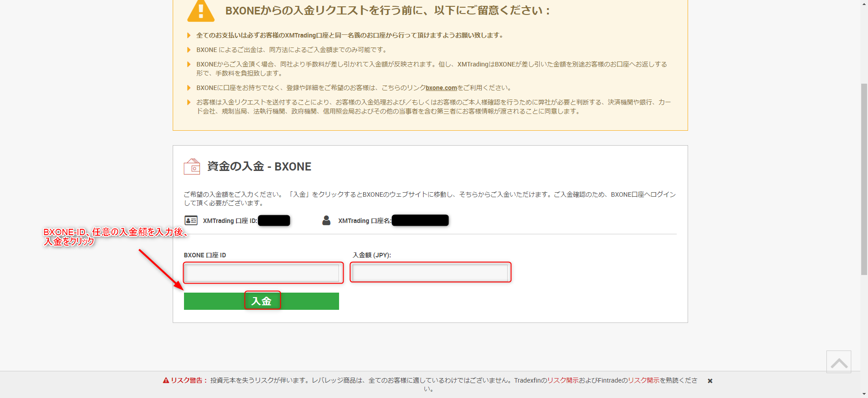Image resolution: width=868 pixels, height=398 pixels.
Task: Click the wallet icon beside 資金の入金 heading
Action: coord(192,166)
